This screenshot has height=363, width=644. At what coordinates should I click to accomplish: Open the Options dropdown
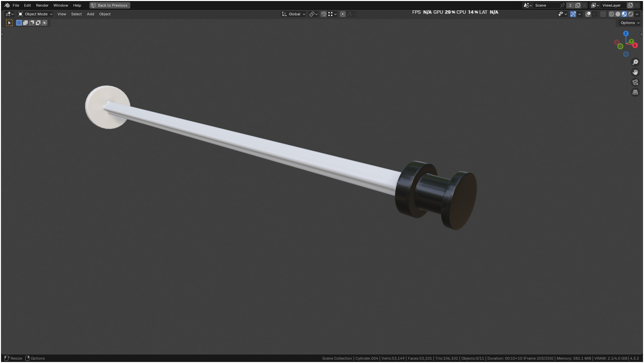[630, 23]
